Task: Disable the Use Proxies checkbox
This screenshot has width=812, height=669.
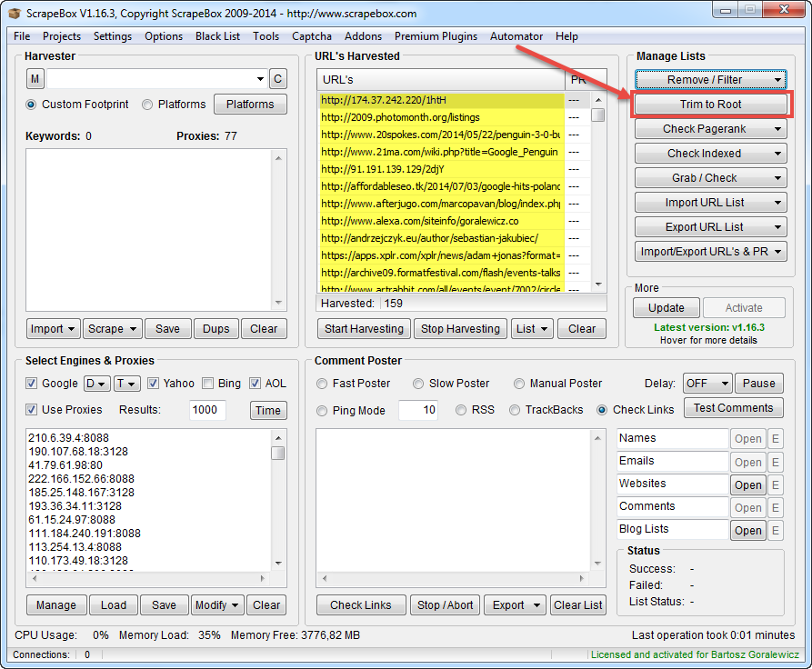Action: click(x=32, y=410)
